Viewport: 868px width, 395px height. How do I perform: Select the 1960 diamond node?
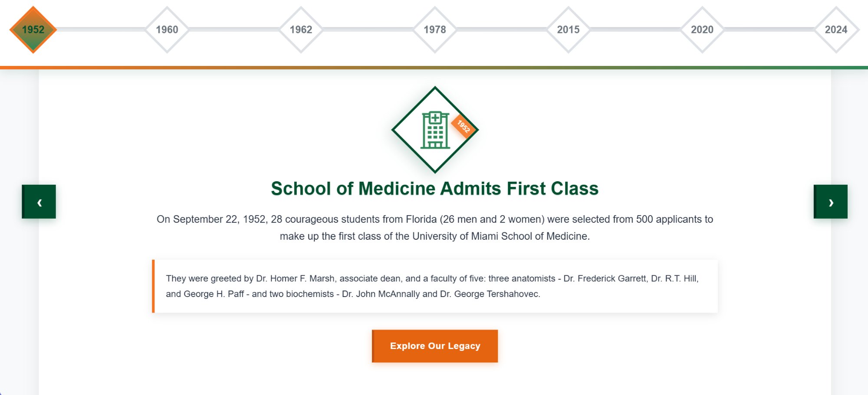(167, 29)
